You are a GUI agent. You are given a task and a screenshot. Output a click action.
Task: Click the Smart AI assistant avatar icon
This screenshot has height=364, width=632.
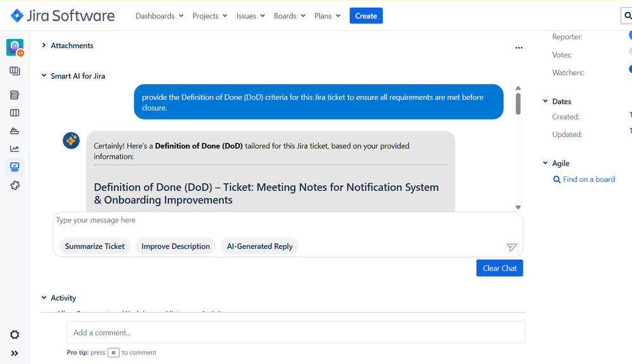71,140
